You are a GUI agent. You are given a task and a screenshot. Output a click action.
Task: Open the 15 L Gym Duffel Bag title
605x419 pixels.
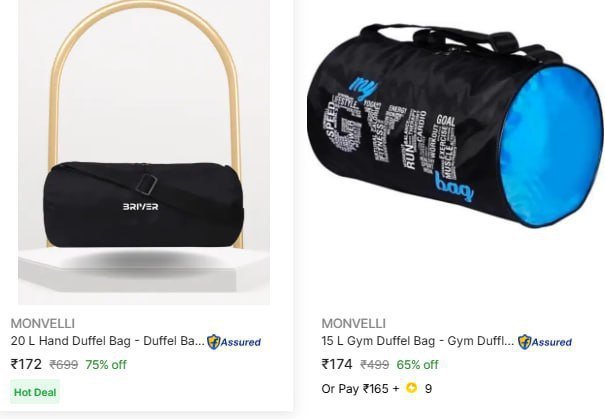[x=417, y=341]
